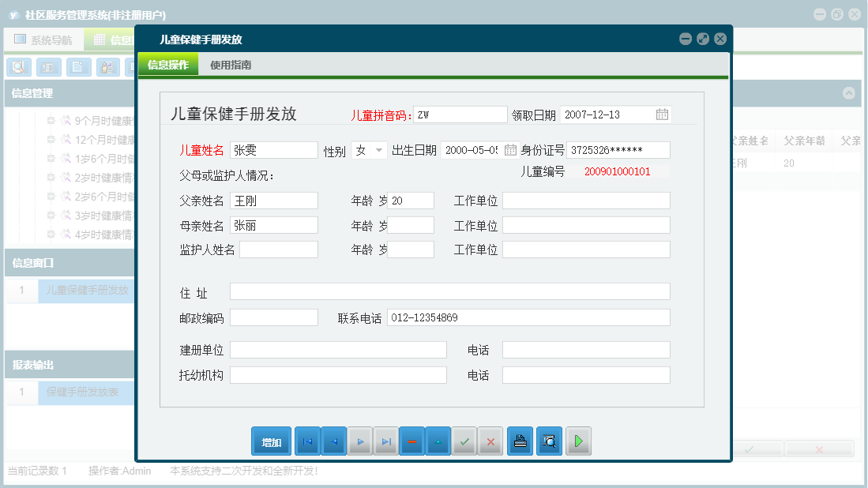The image size is (868, 488).
Task: Open print preview with the magnifier-printer icon
Action: pyautogui.click(x=549, y=441)
